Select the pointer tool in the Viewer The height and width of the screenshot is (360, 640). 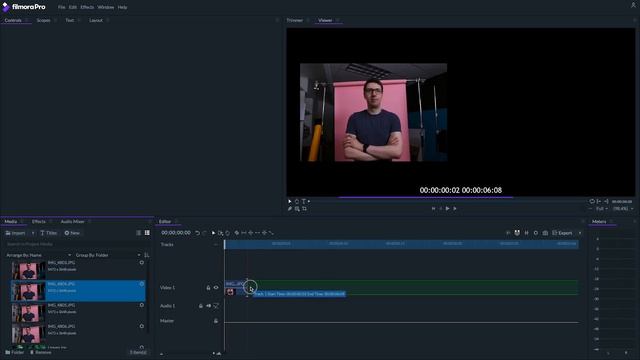[x=290, y=201]
